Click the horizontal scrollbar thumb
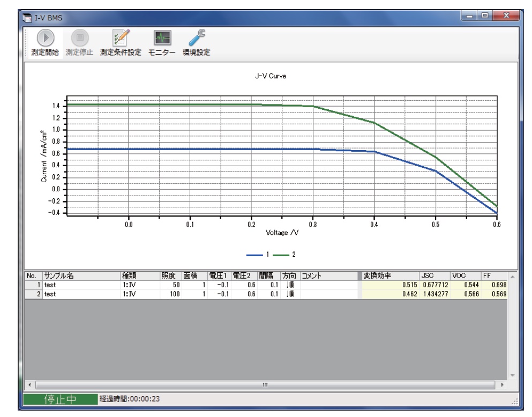This screenshot has width=532, height=417. click(x=265, y=385)
